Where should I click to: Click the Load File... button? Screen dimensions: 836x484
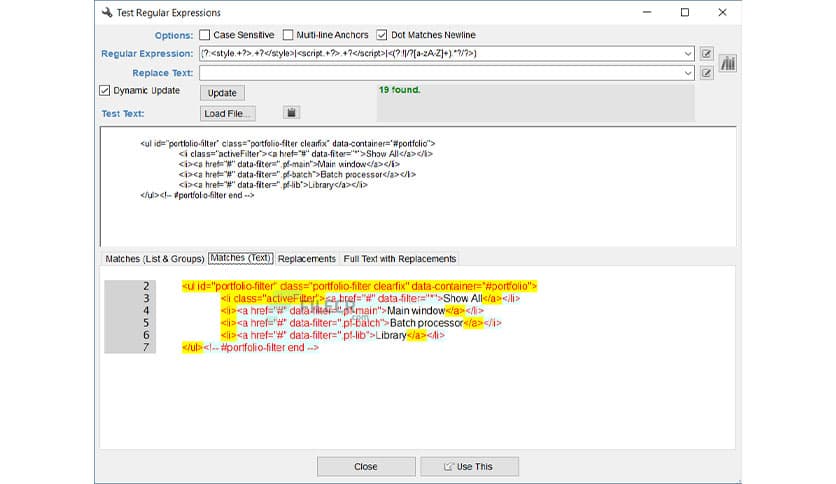click(228, 114)
